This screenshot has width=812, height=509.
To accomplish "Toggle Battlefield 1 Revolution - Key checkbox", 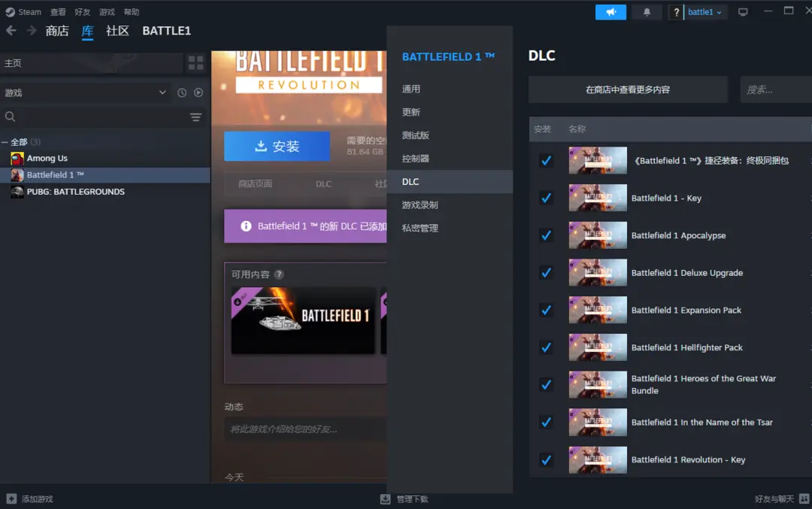I will (x=546, y=459).
